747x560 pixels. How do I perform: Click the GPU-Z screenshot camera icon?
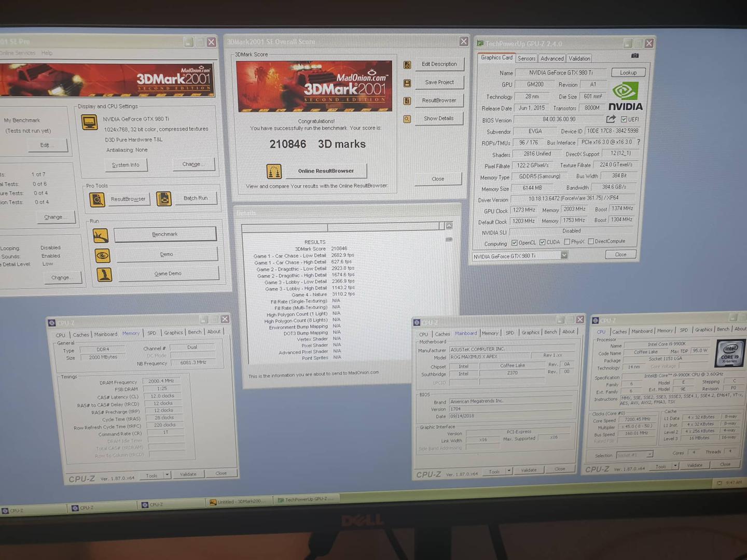[635, 55]
